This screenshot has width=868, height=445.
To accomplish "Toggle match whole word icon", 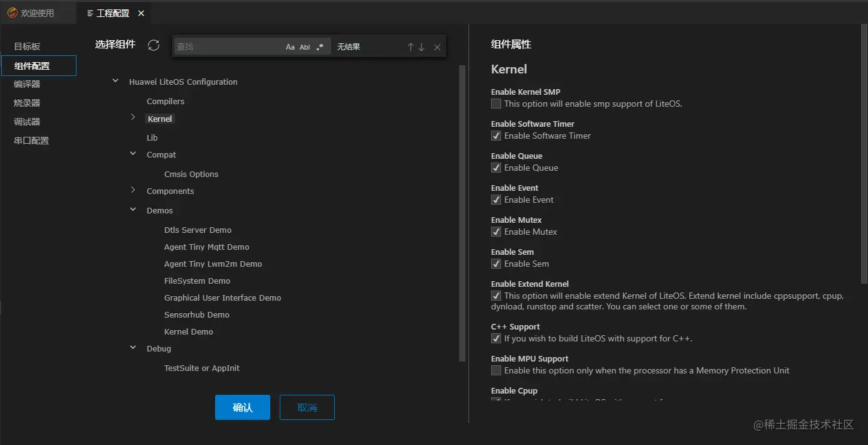I will [305, 47].
